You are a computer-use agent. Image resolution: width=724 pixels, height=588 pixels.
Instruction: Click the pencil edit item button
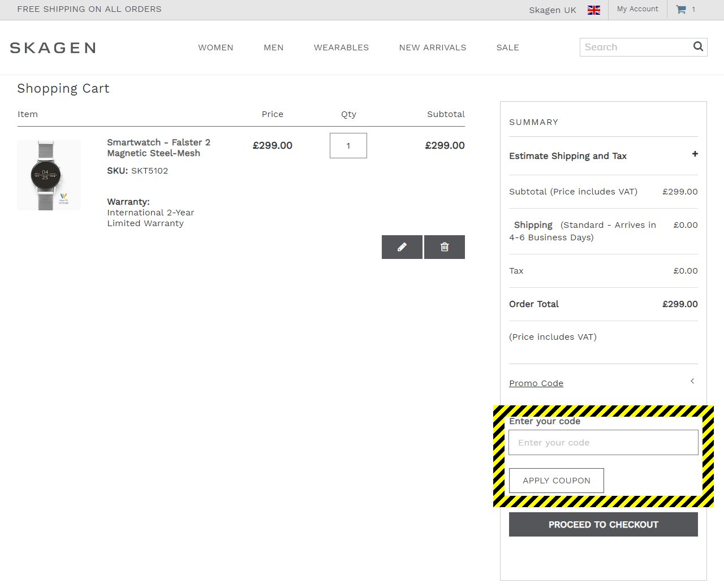(x=402, y=247)
